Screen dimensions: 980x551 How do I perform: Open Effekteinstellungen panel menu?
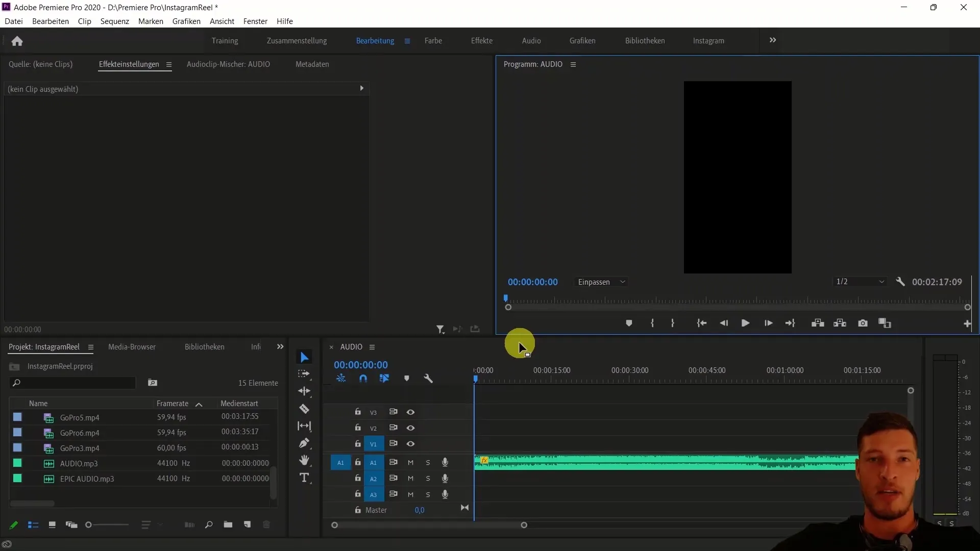point(168,65)
